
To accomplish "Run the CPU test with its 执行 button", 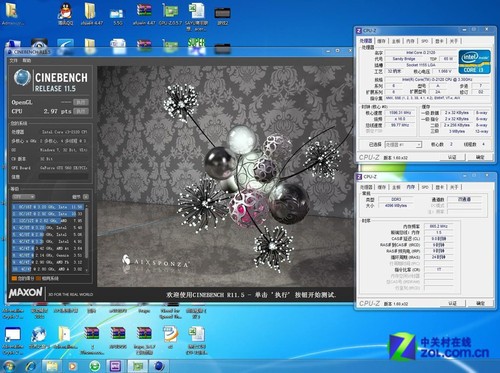I will pos(81,111).
